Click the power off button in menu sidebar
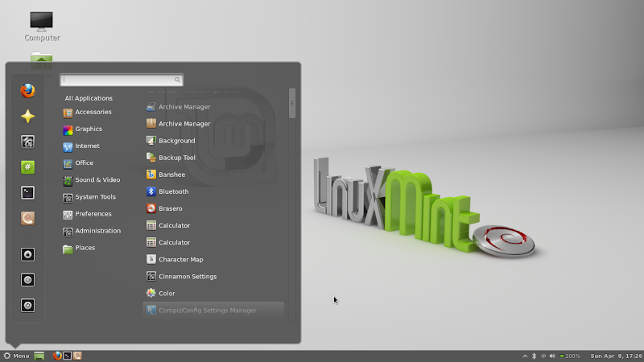Viewport: 644px width, 362px height. [x=27, y=306]
